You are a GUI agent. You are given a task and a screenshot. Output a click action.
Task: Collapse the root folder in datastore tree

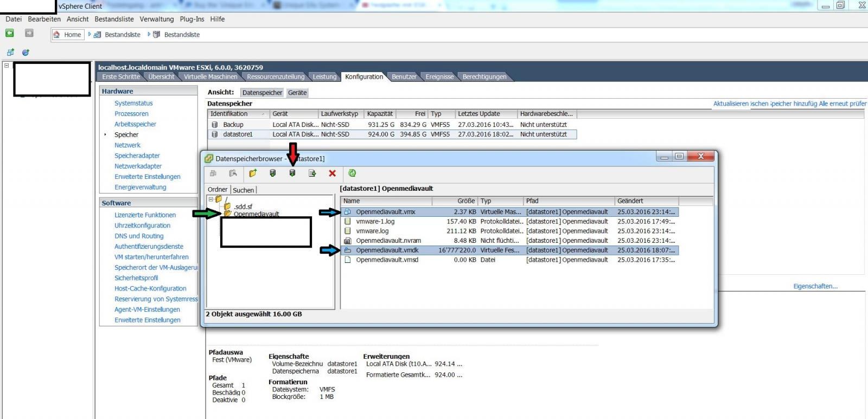pos(211,199)
